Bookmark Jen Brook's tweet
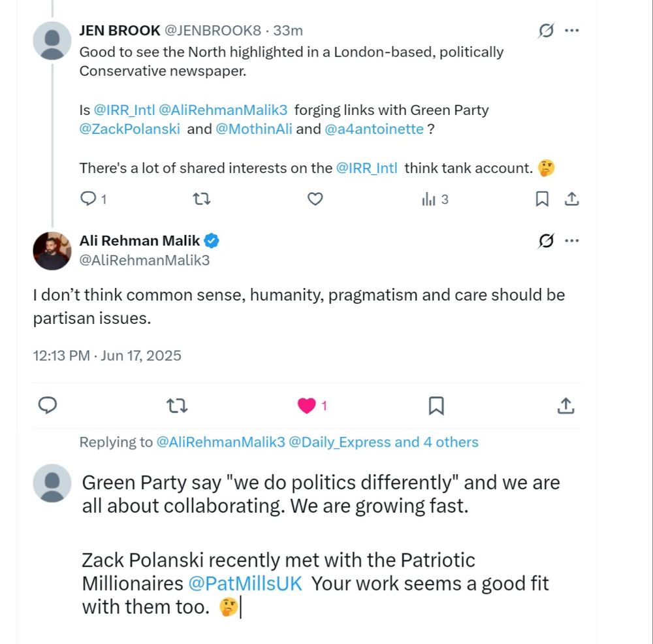The height and width of the screenshot is (644, 653). coord(542,199)
